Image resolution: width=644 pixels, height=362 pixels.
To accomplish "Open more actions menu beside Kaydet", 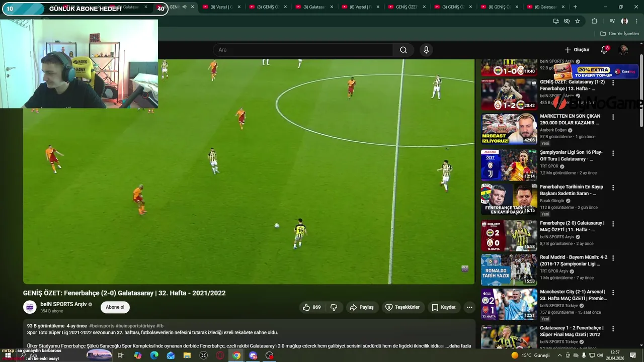I will (469, 307).
